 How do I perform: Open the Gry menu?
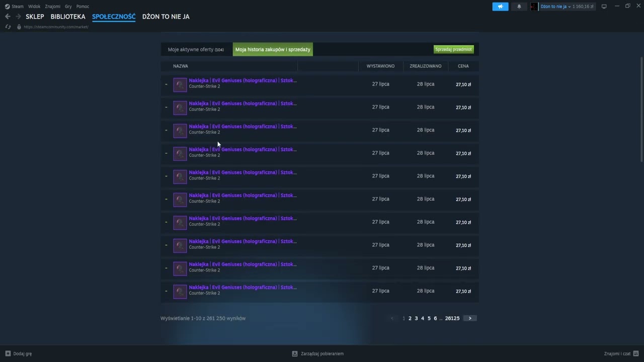(68, 7)
